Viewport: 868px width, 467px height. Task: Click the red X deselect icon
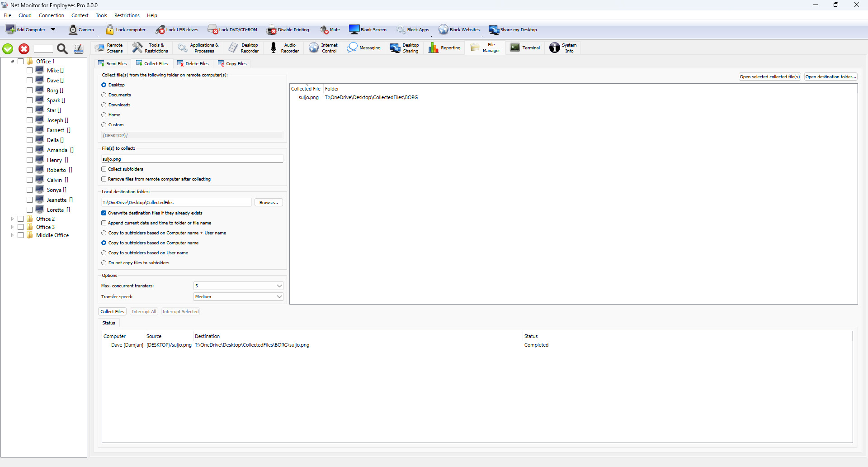[x=24, y=49]
